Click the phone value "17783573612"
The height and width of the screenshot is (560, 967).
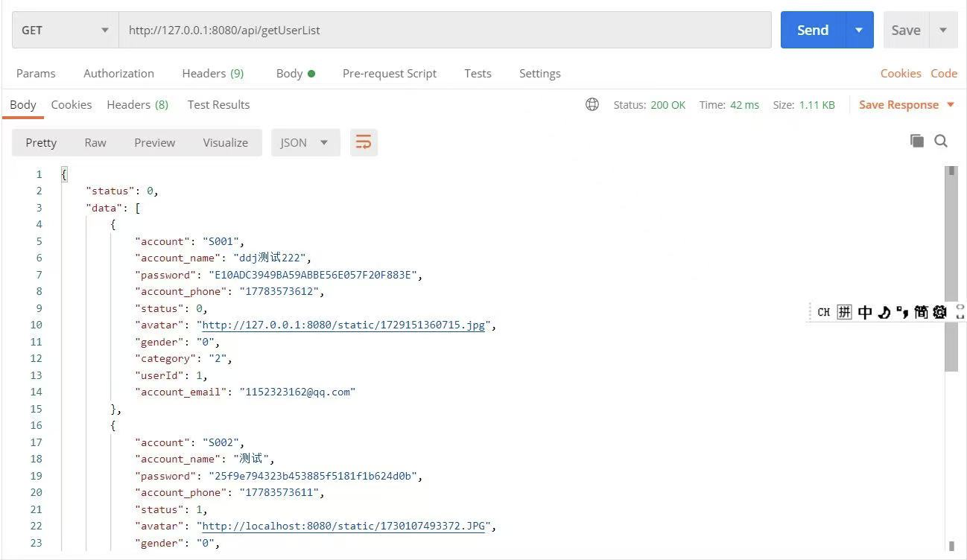(x=279, y=291)
